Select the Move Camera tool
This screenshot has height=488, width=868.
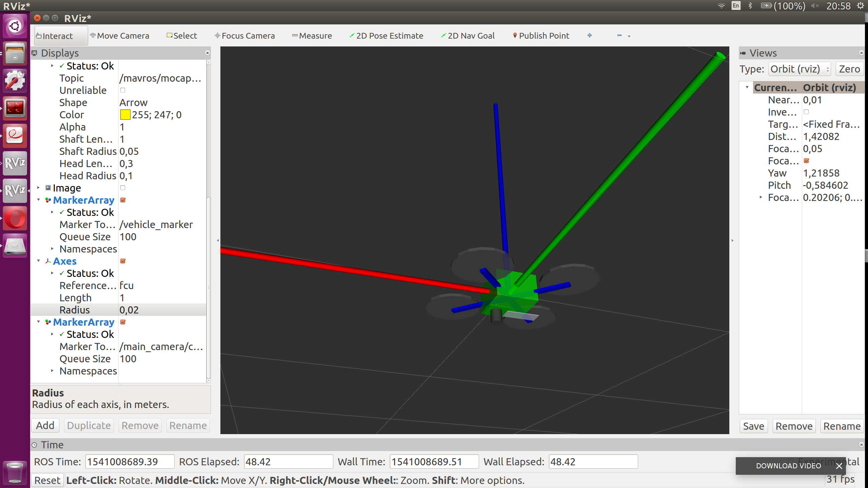(x=120, y=36)
